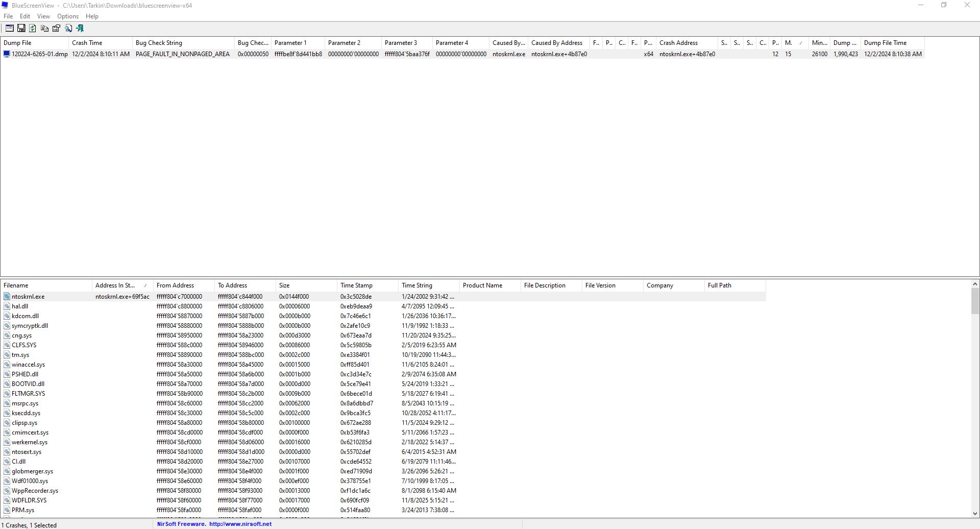980x529 pixels.
Task: Click the ntoskrnl.exe file icon
Action: 7,297
